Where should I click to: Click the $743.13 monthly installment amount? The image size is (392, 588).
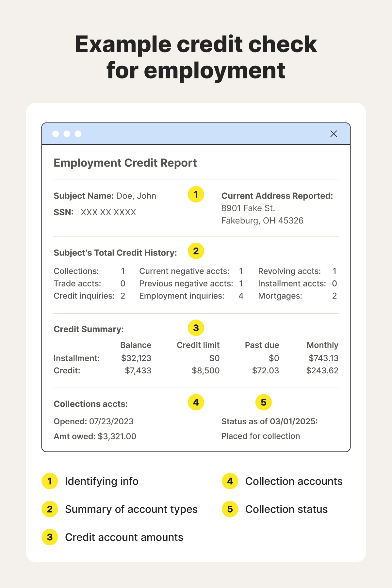point(323,358)
